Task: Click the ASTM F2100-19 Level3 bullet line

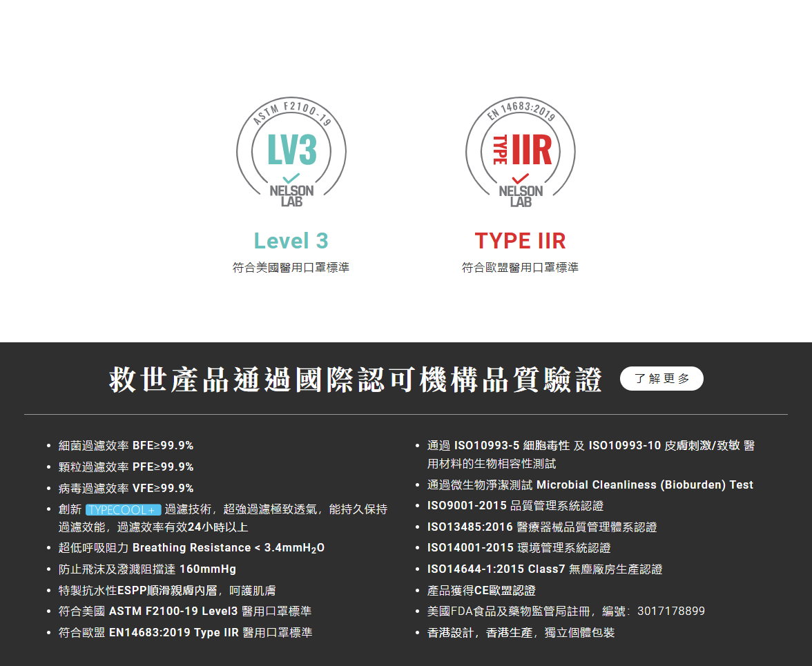Action: [185, 611]
